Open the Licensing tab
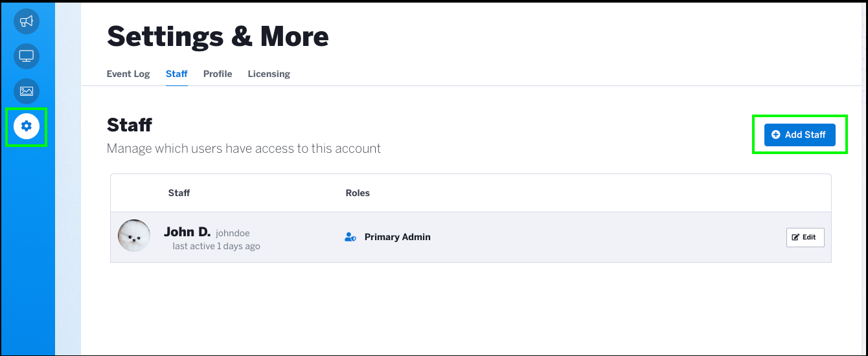868x356 pixels. 269,74
